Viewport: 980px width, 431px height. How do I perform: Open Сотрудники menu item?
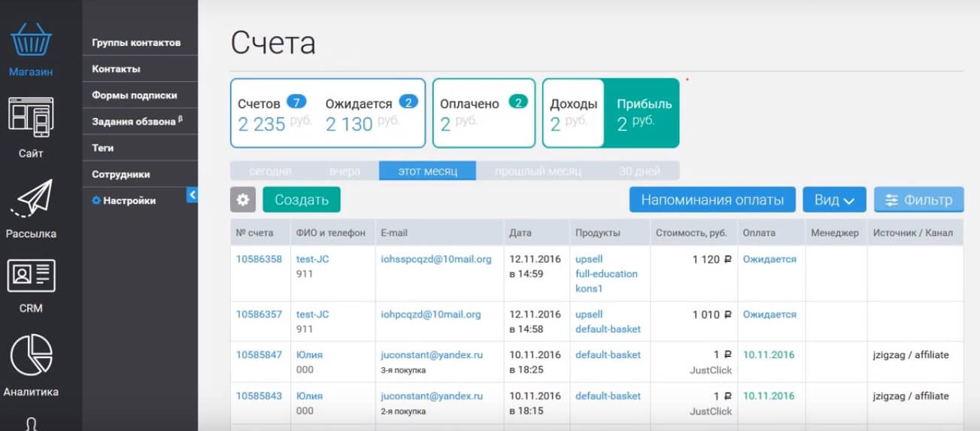121,174
